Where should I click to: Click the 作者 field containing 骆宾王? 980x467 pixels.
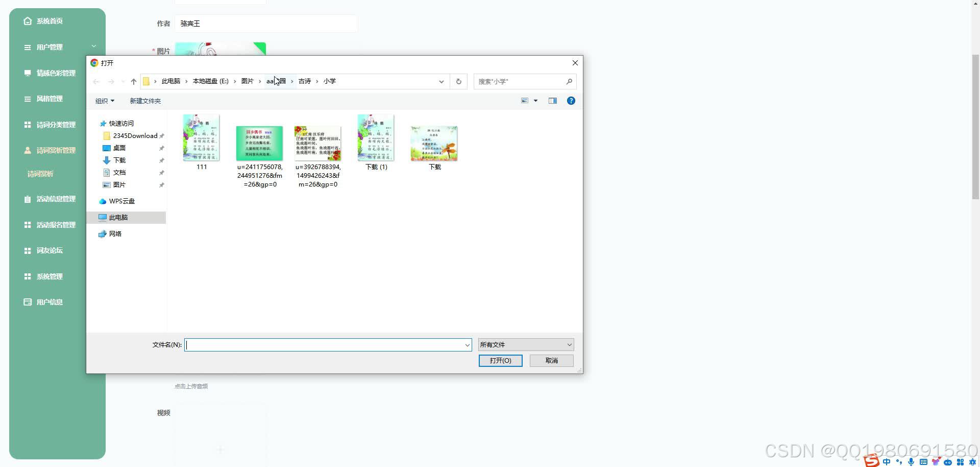click(x=266, y=24)
